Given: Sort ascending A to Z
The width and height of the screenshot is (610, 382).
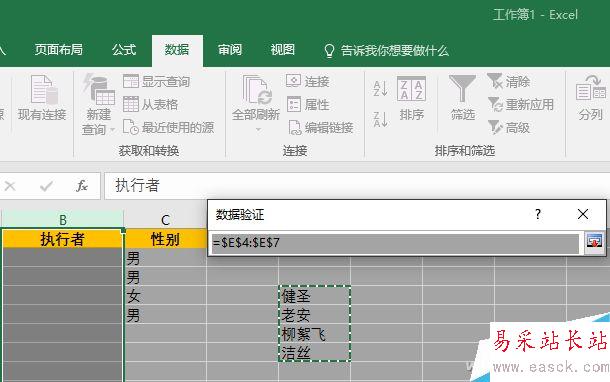Looking at the screenshot, I should [x=380, y=89].
